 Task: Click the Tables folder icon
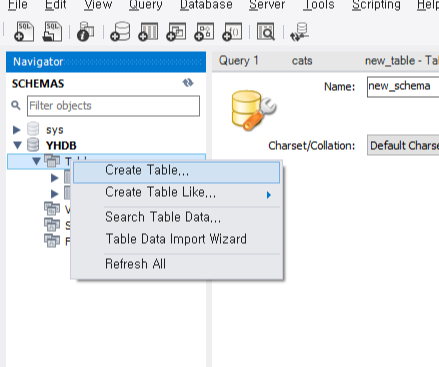click(52, 161)
